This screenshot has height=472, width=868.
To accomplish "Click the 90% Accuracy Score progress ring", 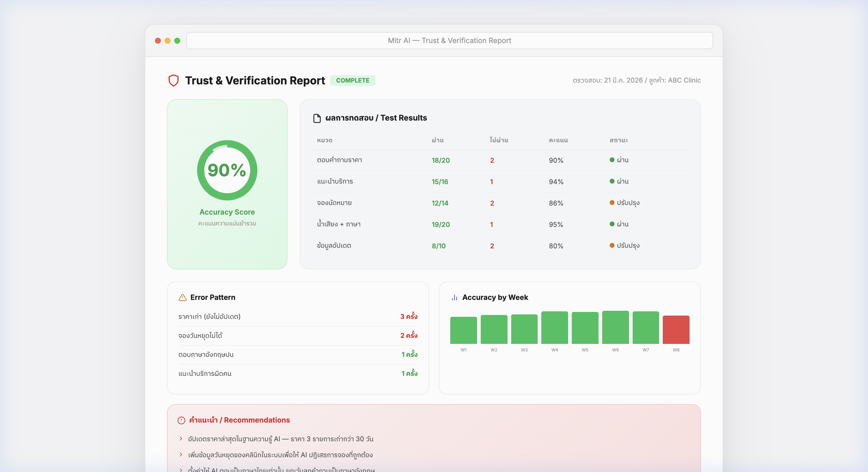I will [x=227, y=170].
